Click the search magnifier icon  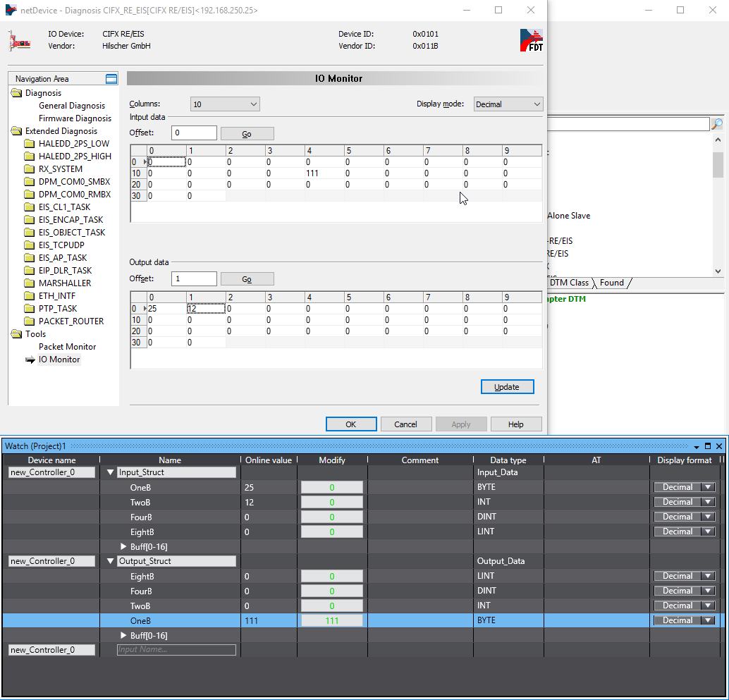pos(717,124)
